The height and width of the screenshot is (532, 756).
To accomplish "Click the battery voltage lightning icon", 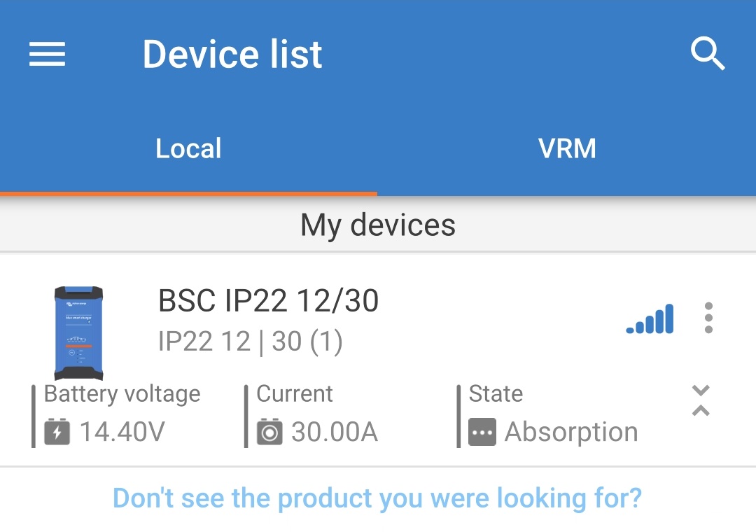I will point(57,431).
